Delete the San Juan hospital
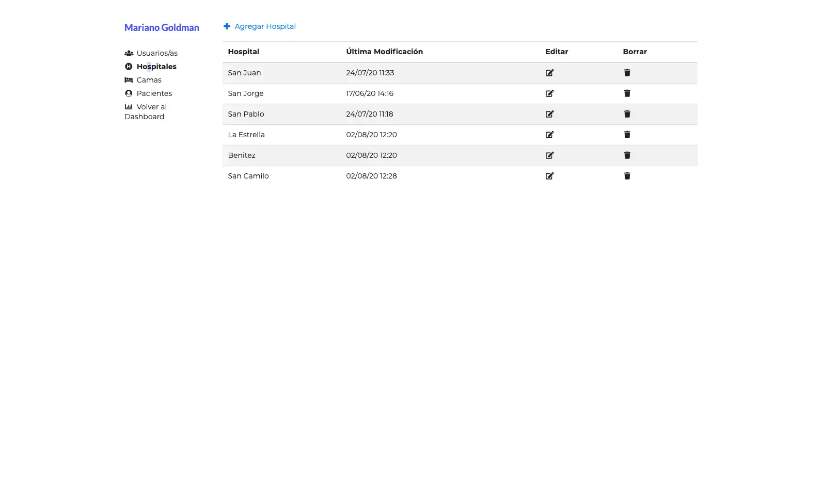The width and height of the screenshot is (822, 504). (627, 73)
